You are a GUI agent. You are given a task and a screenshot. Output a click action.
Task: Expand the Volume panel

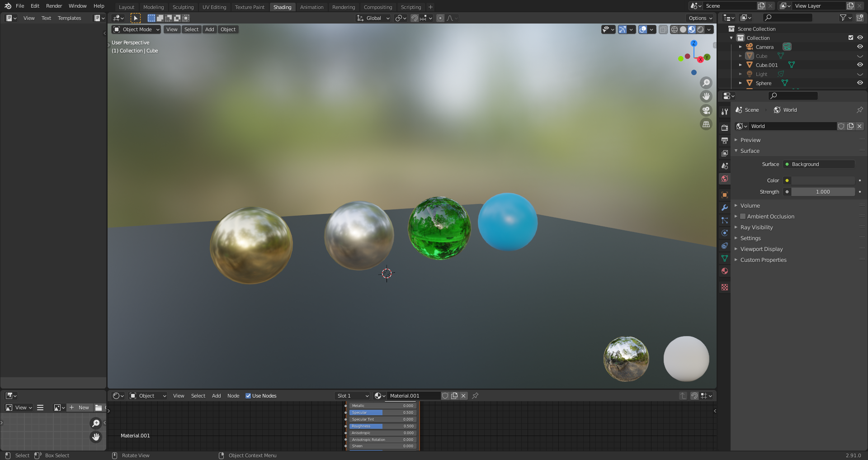750,206
